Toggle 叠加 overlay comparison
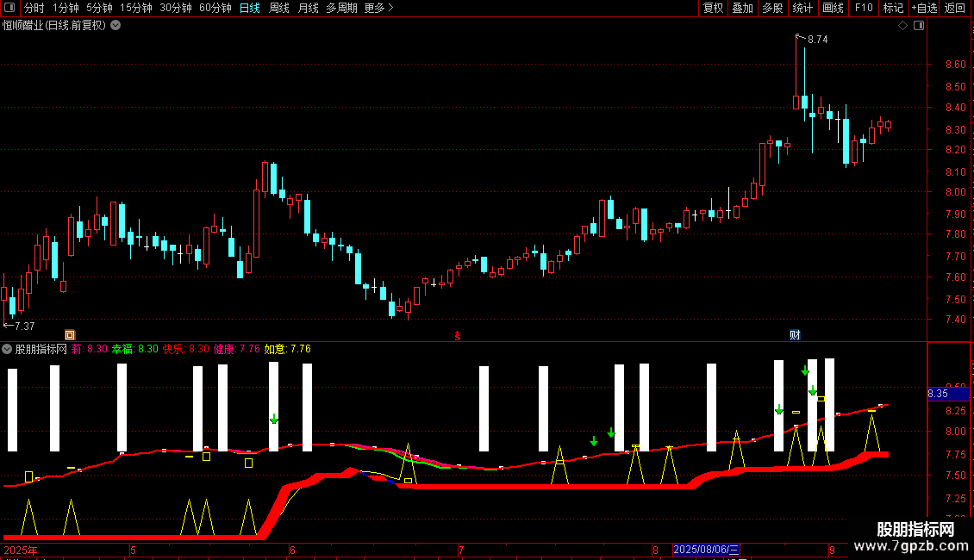974x560 pixels. click(743, 8)
